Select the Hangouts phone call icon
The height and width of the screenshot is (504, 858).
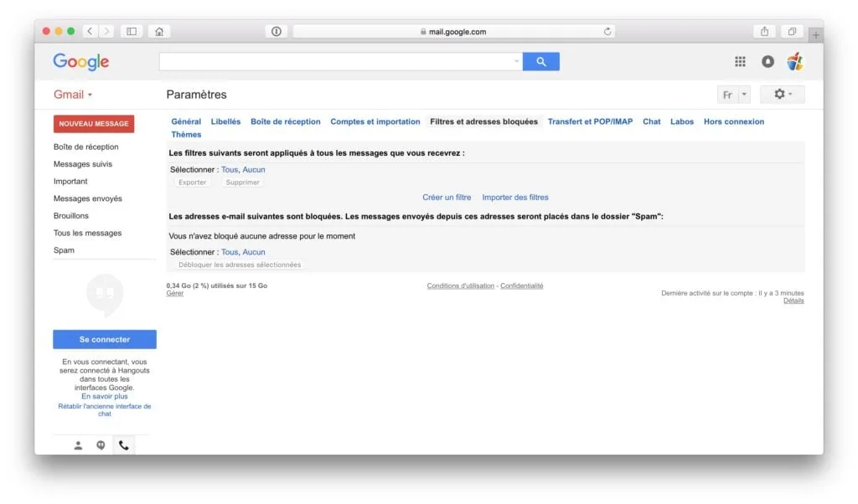(124, 445)
